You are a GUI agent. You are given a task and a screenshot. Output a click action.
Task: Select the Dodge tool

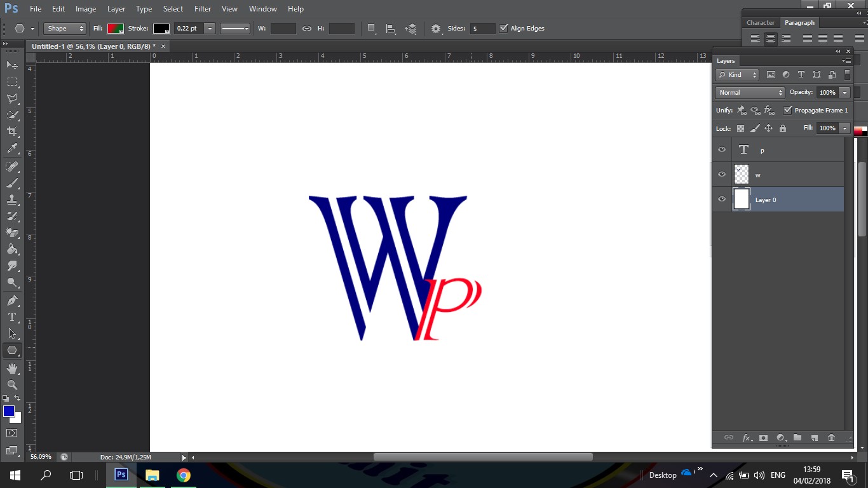click(x=12, y=282)
